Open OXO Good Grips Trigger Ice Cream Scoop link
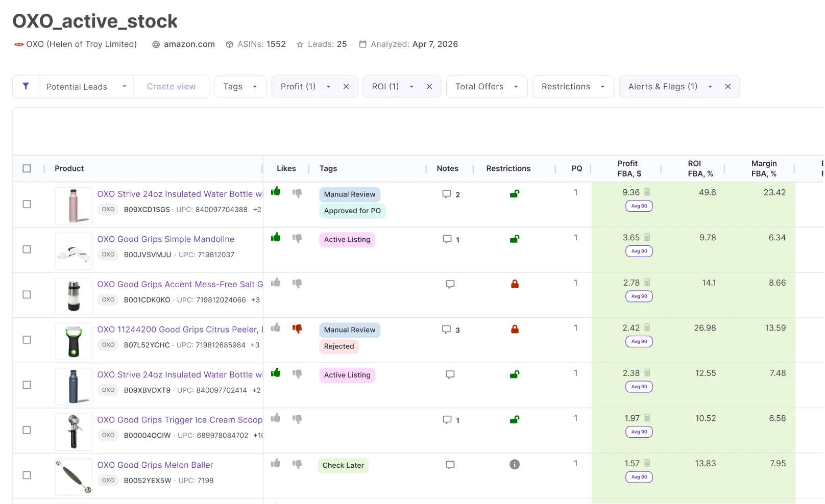Screen dimensions: 825x504 coord(180,420)
